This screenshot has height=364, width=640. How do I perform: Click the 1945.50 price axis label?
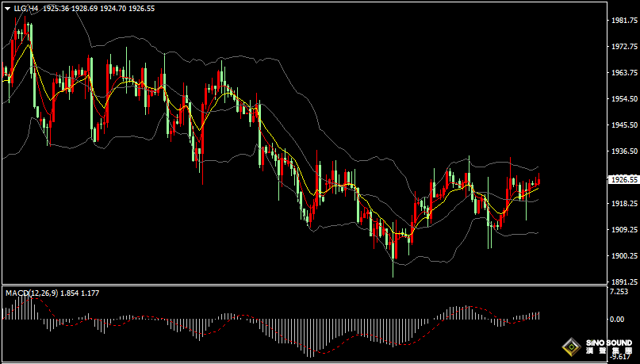click(x=623, y=125)
